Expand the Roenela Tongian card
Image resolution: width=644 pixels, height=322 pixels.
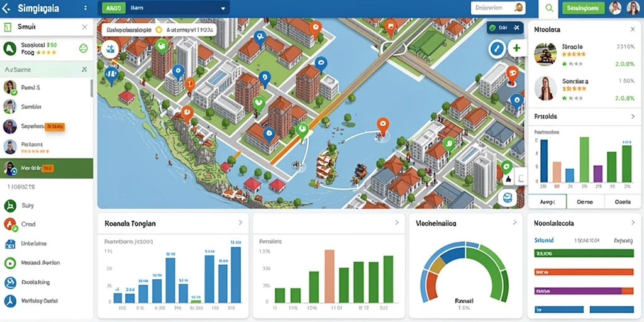pyautogui.click(x=240, y=223)
